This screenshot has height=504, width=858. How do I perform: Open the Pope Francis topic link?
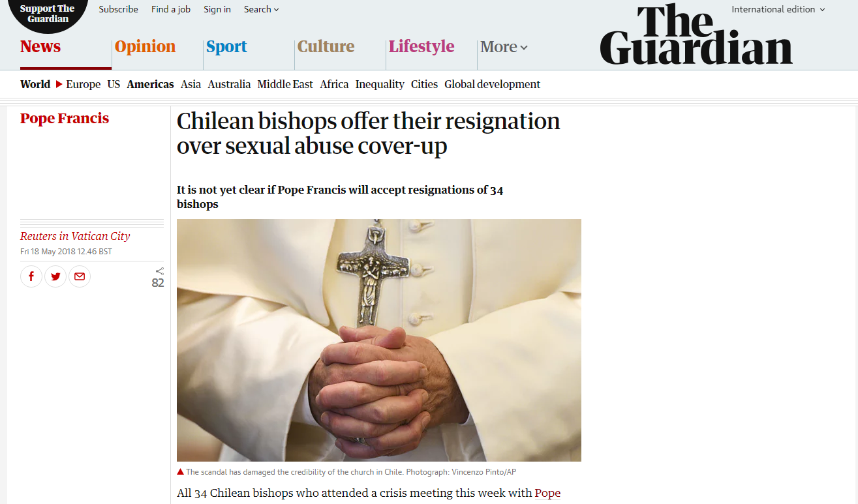pos(65,118)
